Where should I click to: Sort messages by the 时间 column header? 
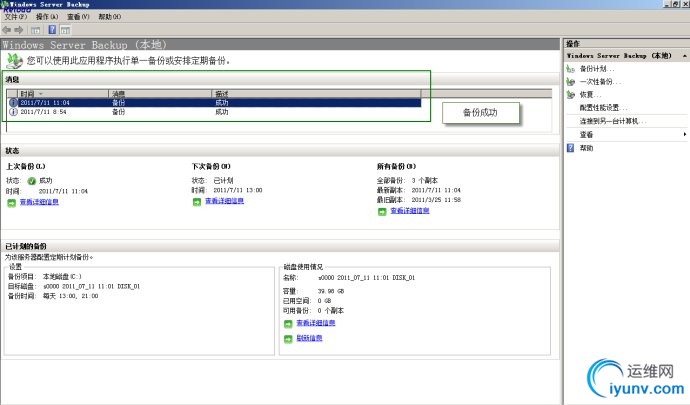click(x=62, y=93)
